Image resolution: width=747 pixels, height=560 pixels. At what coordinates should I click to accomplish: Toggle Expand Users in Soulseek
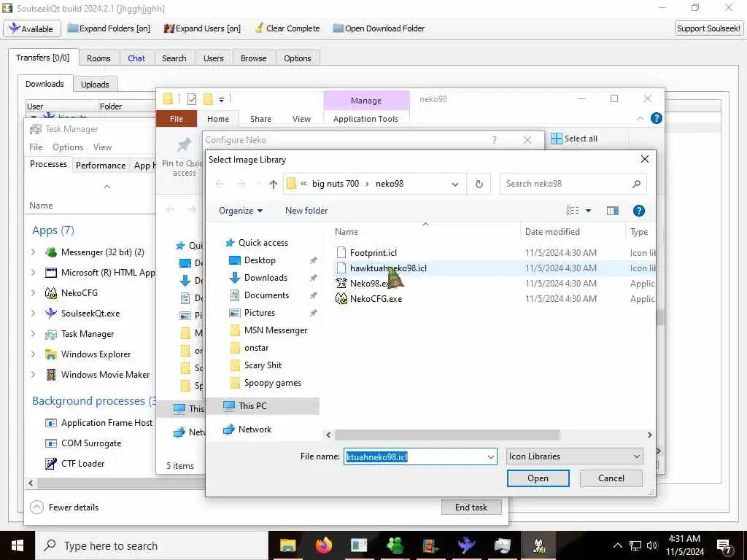tap(202, 28)
